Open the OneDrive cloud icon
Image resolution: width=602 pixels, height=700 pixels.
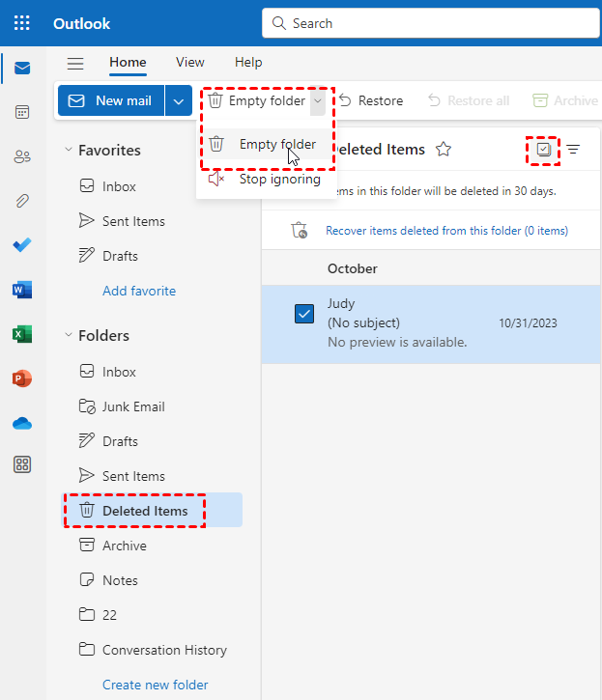pyautogui.click(x=21, y=423)
